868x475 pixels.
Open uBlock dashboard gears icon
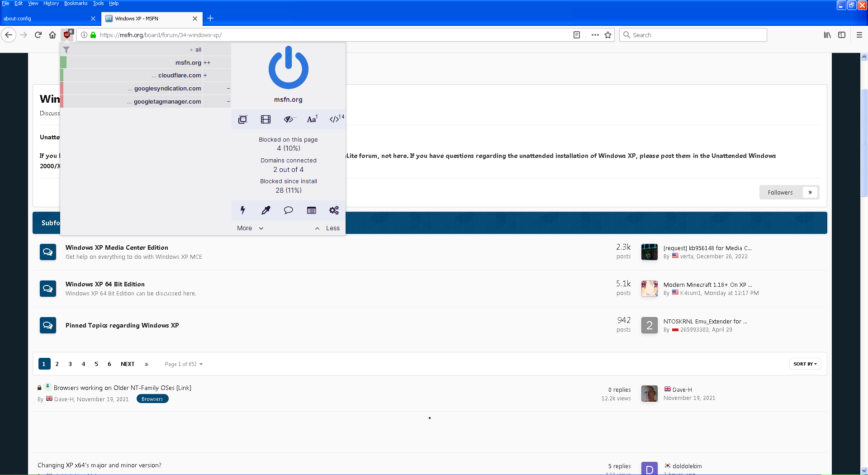click(x=334, y=210)
